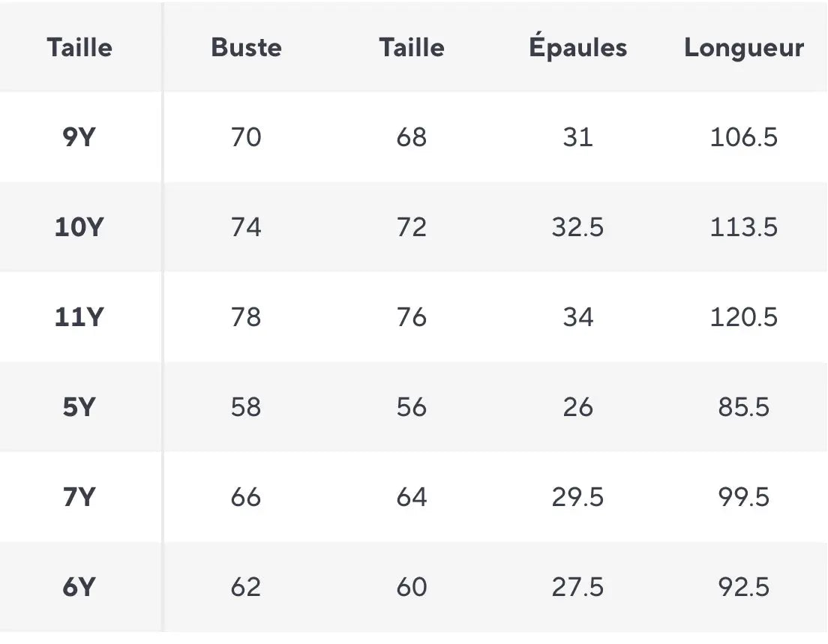Viewport: 828px width, 644px height.
Task: Click the first Taille header cell
Action: pos(79,47)
